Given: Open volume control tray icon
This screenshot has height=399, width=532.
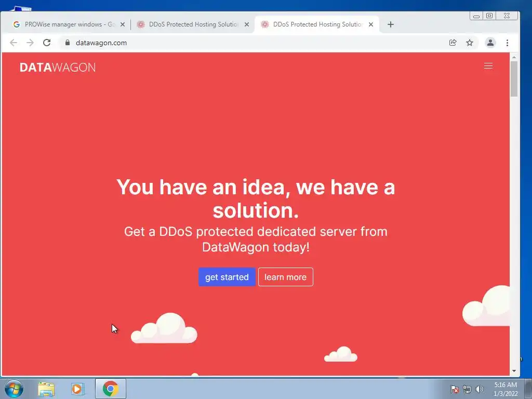Looking at the screenshot, I should pos(480,389).
